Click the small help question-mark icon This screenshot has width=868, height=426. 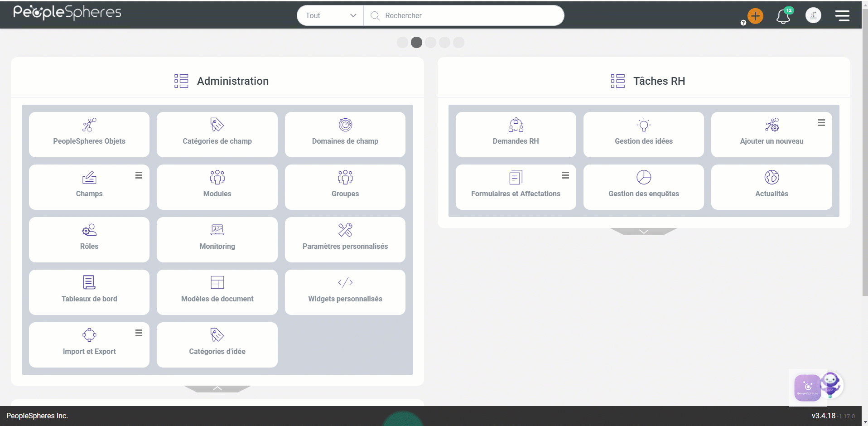click(743, 23)
